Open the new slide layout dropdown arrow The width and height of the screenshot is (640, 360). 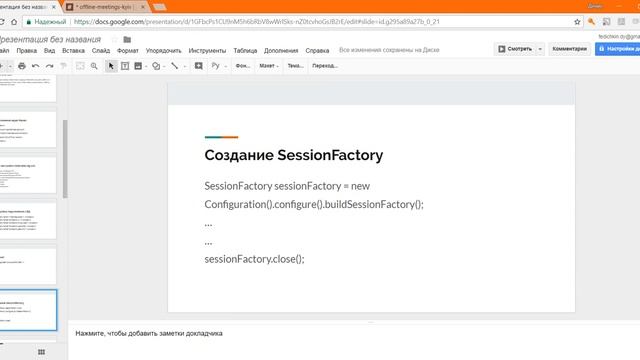click(10, 66)
